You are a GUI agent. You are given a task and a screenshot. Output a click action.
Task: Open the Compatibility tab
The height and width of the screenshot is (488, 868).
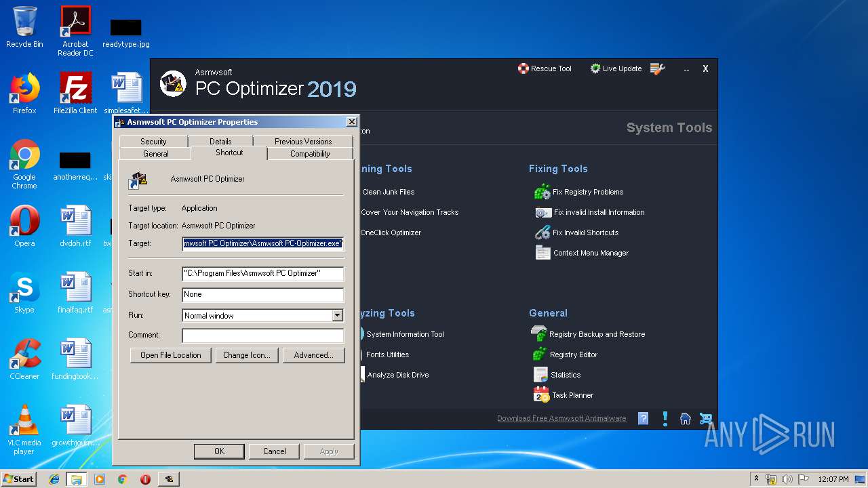point(310,154)
